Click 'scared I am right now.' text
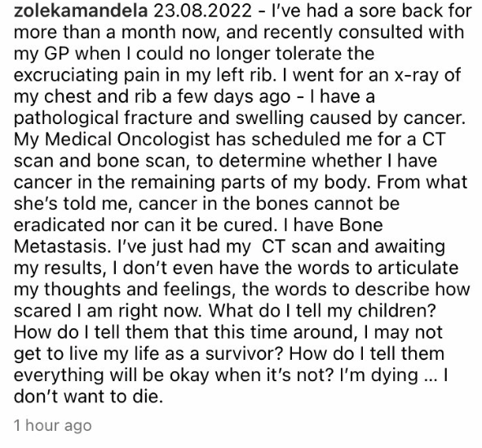This screenshot has width=482, height=448. point(108,311)
